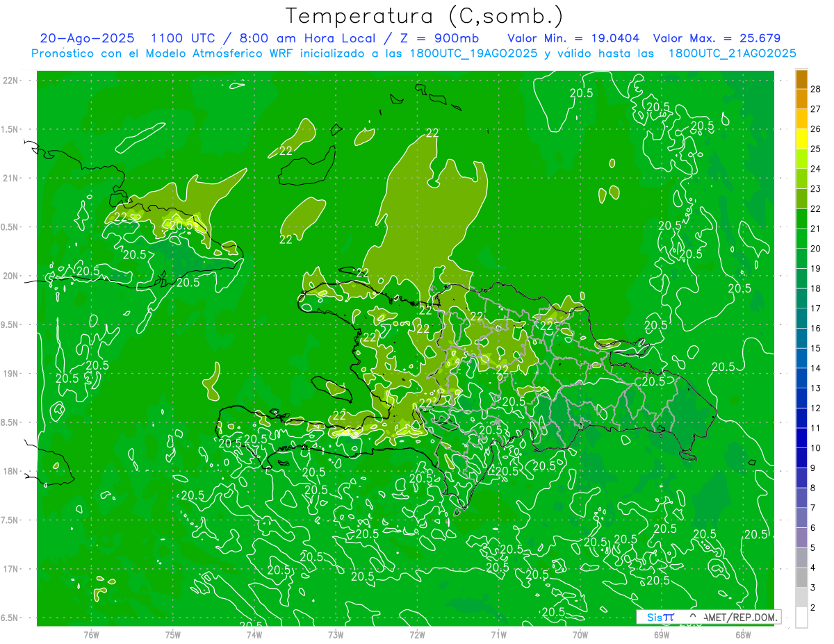Click the "71W" longitude axis label

(498, 634)
